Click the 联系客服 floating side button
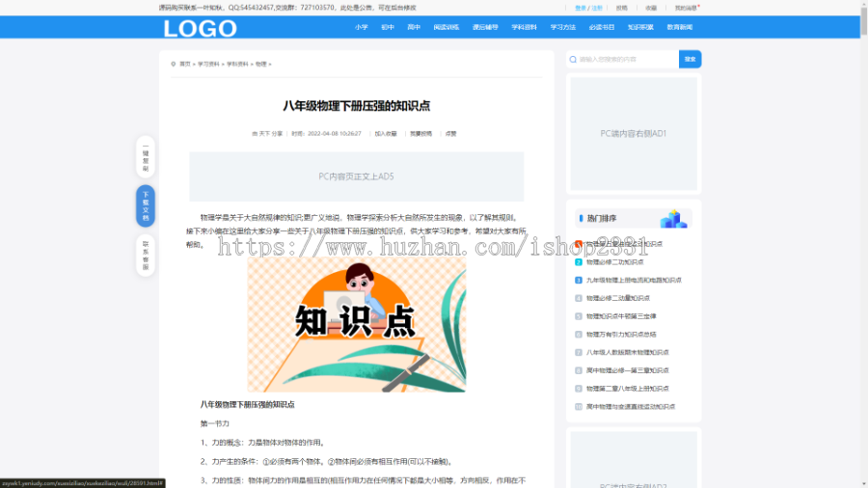Screen dimensions: 868x488 click(146, 255)
